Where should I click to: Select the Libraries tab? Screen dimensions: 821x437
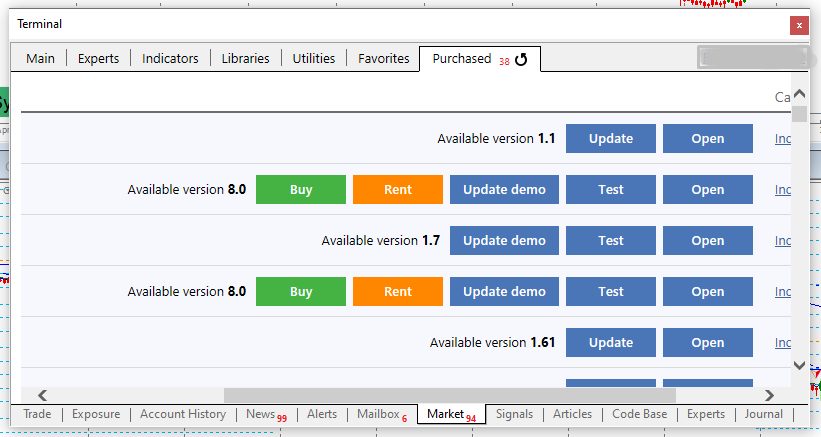[246, 59]
